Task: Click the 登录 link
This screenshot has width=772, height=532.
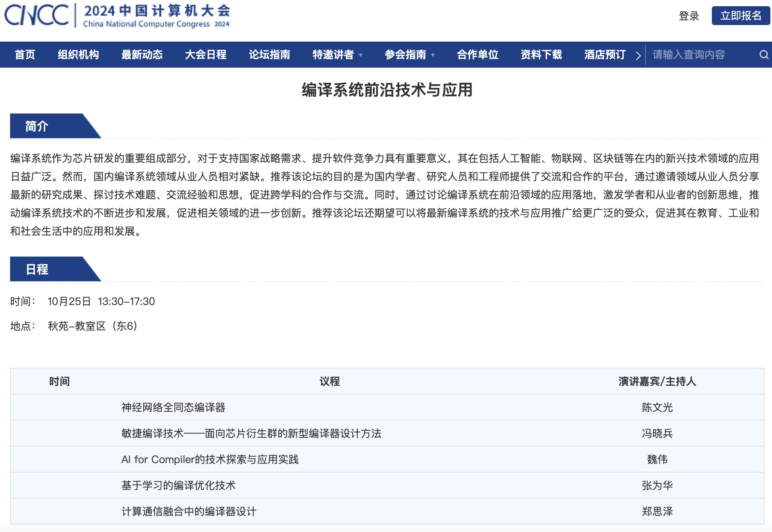Action: tap(689, 16)
